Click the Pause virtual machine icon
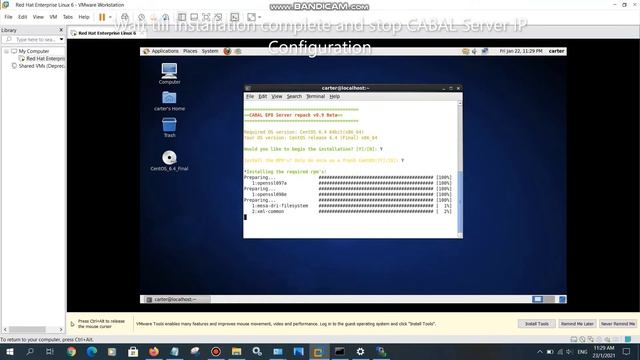The image size is (640, 360). [102, 17]
